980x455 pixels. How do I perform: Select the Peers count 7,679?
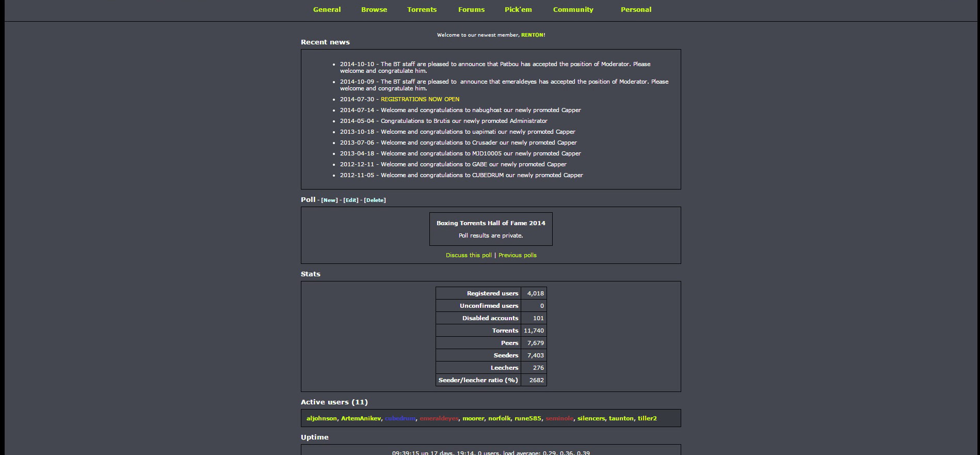[535, 343]
